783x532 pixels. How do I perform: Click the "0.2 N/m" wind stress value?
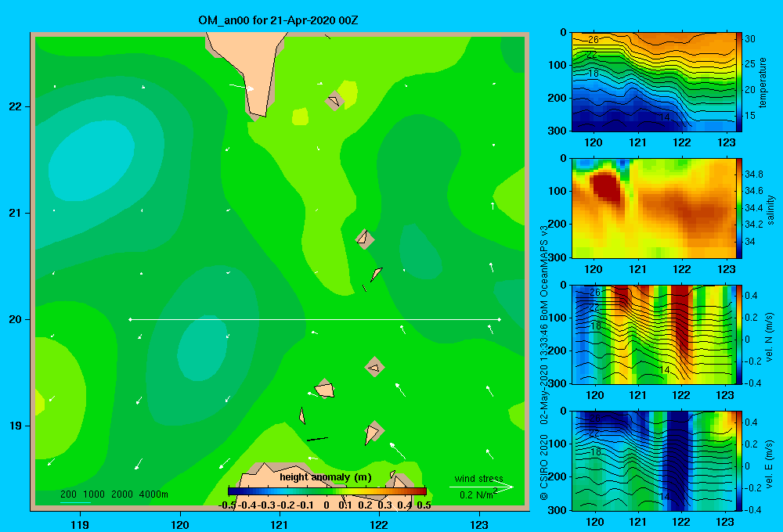(x=478, y=494)
